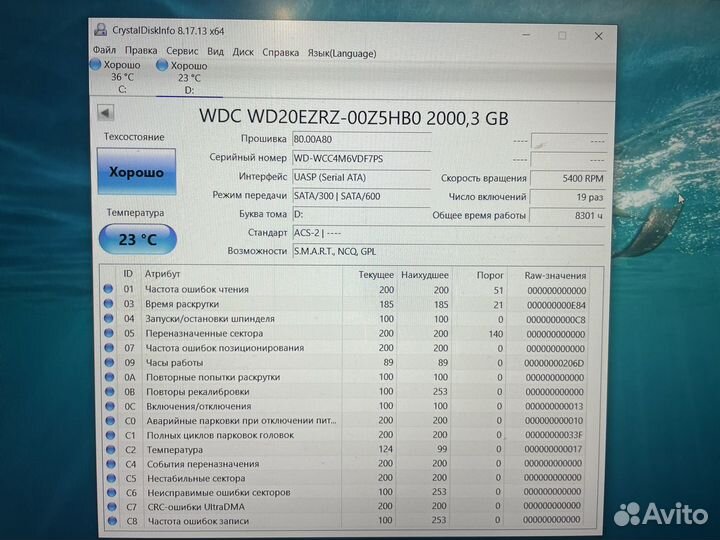Click status dot for attribute C7
The height and width of the screenshot is (540, 720).
tap(112, 506)
